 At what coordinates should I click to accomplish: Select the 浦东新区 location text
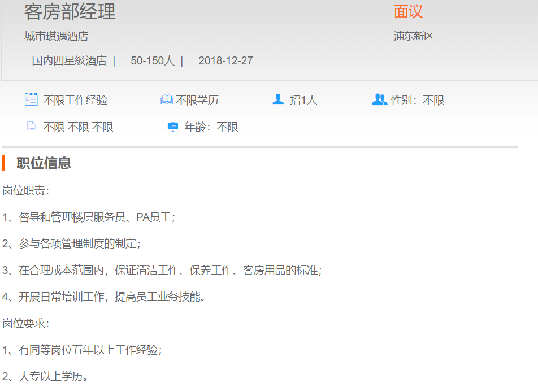pyautogui.click(x=414, y=36)
